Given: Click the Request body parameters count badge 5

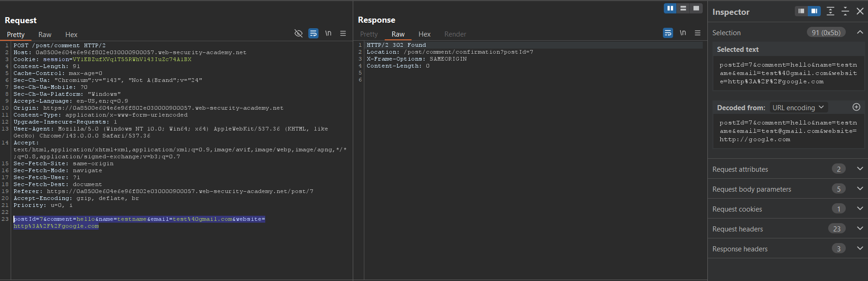Looking at the screenshot, I should pos(839,189).
